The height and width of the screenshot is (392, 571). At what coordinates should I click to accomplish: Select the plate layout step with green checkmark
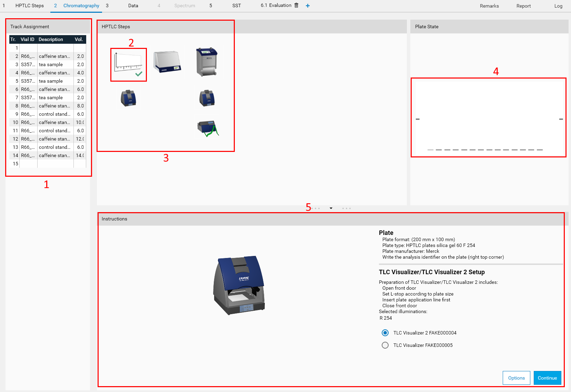click(x=128, y=64)
